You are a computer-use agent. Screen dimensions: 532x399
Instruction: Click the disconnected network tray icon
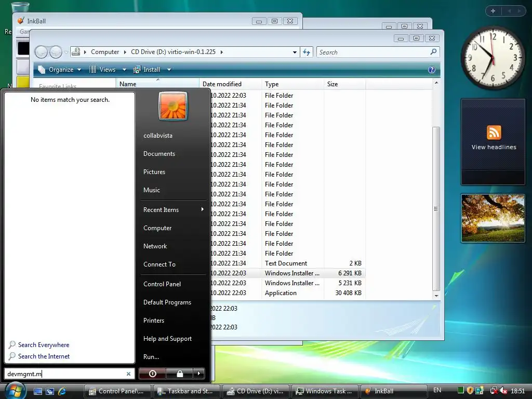494,391
